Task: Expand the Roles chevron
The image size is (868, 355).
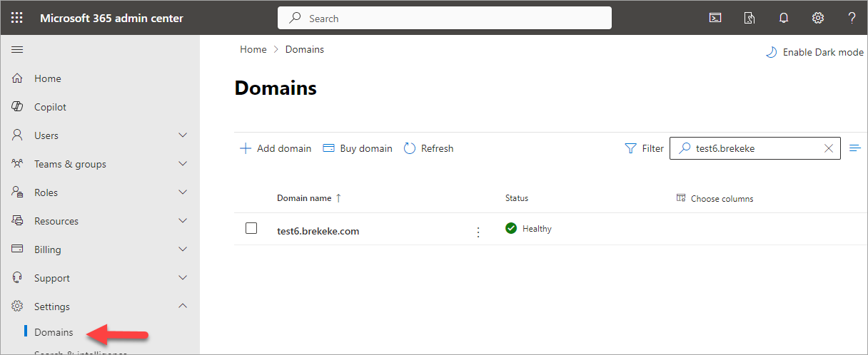Action: (x=183, y=192)
